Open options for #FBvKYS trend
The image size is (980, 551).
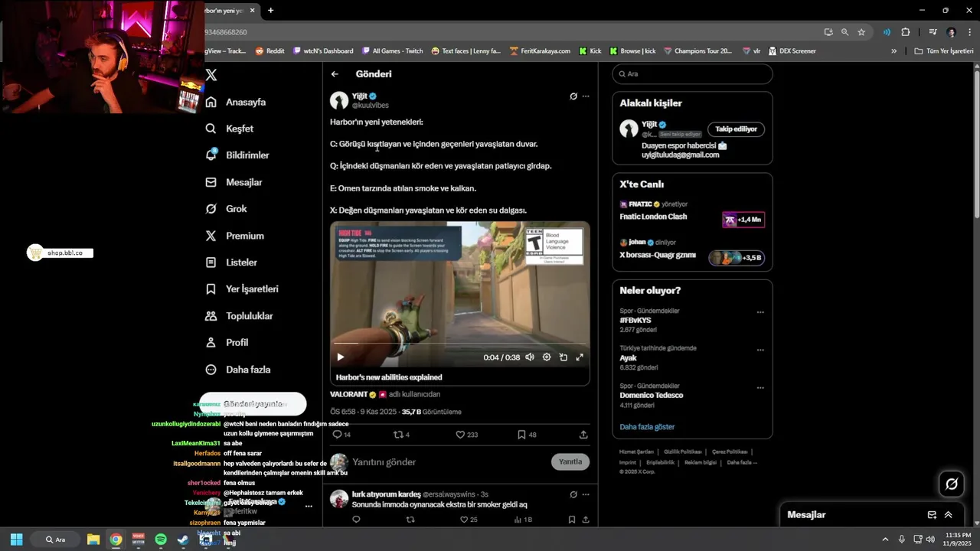pos(760,312)
